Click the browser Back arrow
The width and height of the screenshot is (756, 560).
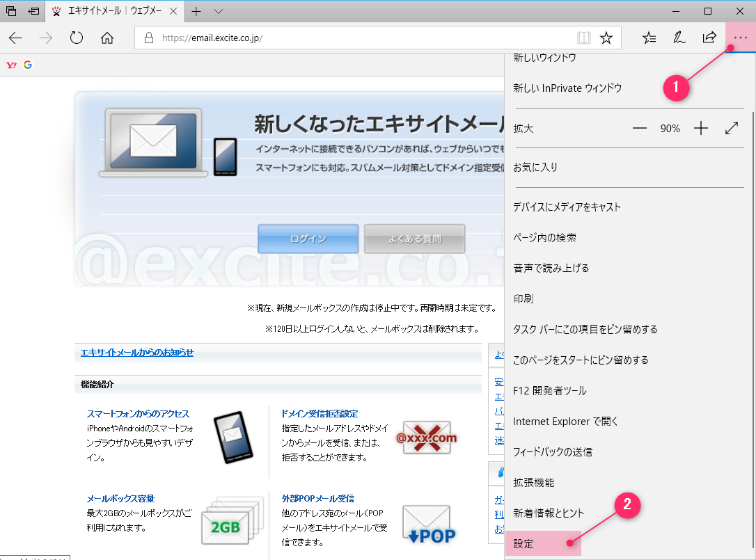(15, 38)
